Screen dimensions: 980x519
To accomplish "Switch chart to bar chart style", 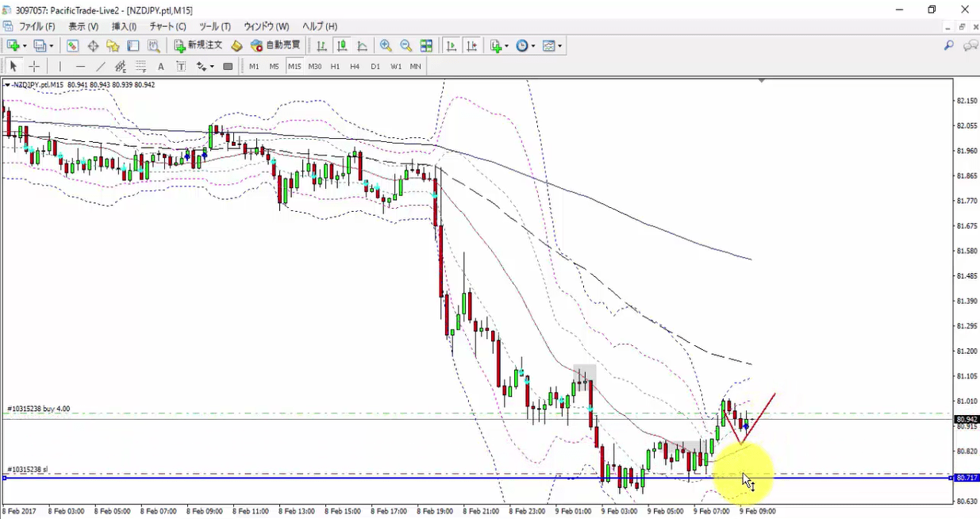I will 321,46.
